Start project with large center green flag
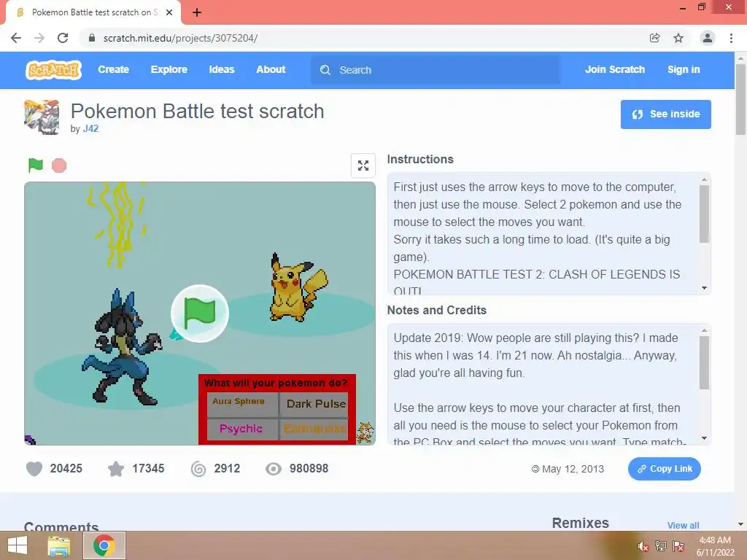The image size is (747, 560). (x=200, y=314)
